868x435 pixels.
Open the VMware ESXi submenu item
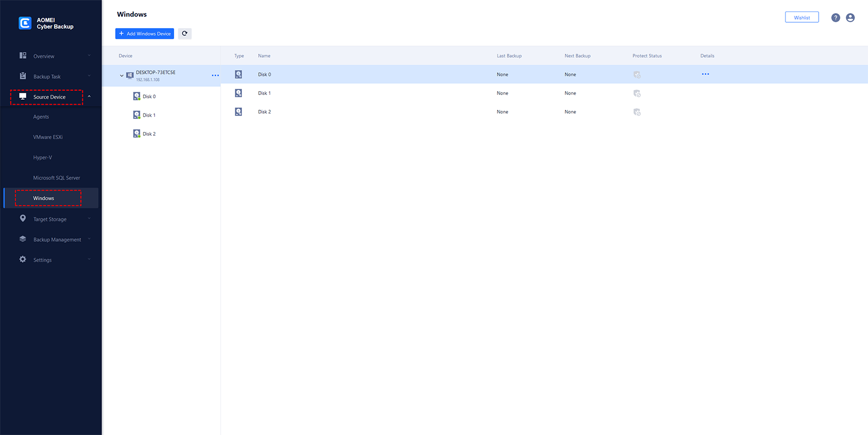point(48,137)
